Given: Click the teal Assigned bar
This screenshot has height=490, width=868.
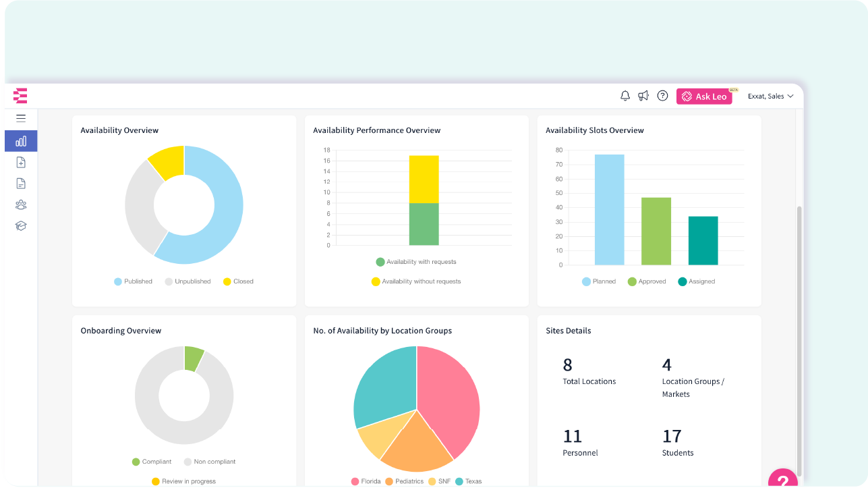Looking at the screenshot, I should (703, 240).
